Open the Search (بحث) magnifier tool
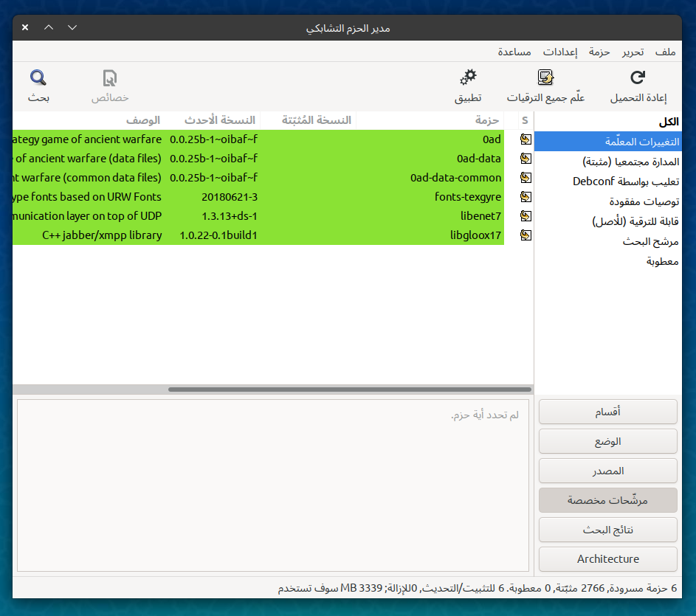This screenshot has height=616, width=696. click(x=38, y=78)
